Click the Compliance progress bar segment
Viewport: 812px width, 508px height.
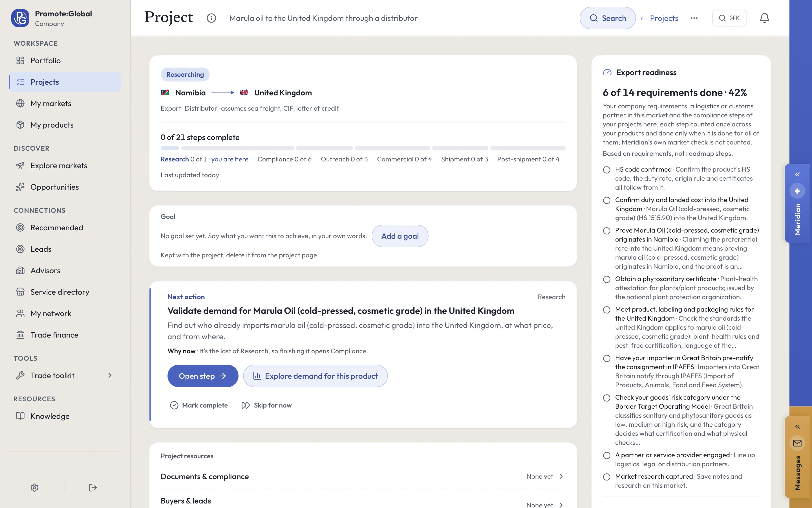[x=238, y=148]
